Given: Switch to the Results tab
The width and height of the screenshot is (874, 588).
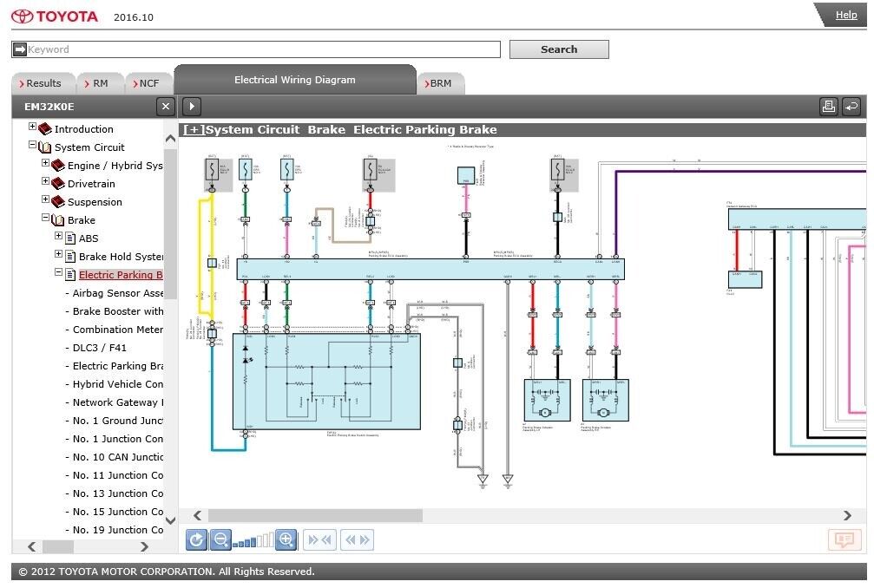Looking at the screenshot, I should 43,83.
